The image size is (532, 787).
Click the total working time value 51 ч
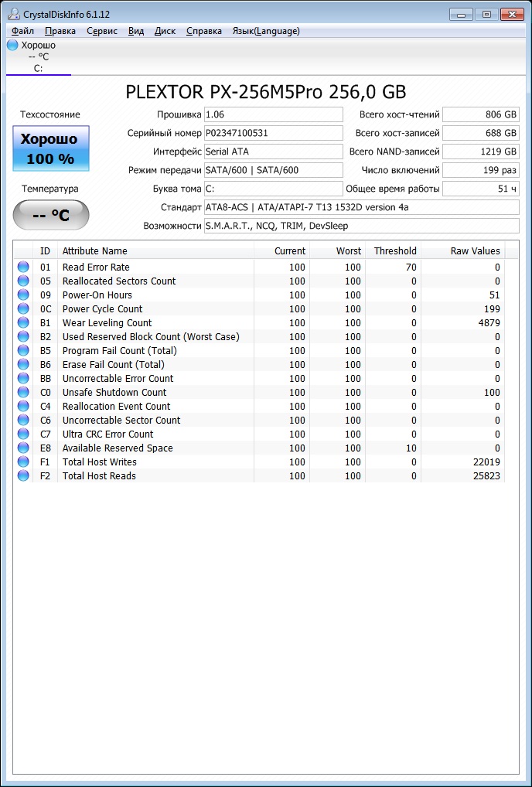(x=481, y=189)
